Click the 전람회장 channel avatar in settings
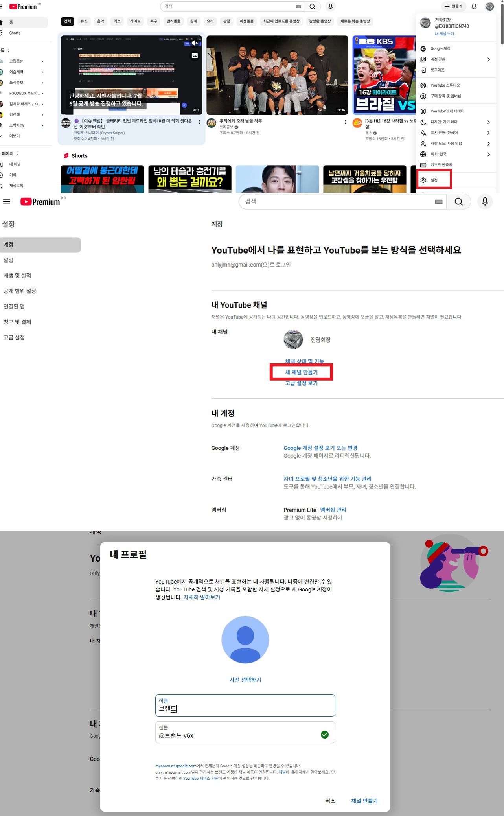Image resolution: width=504 pixels, height=816 pixels. 293,339
